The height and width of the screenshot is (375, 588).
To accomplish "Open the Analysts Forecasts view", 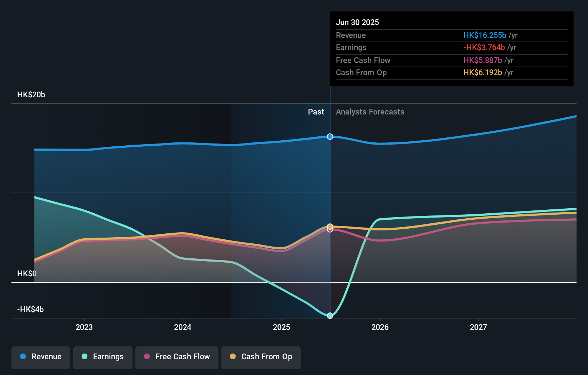I will click(x=370, y=112).
